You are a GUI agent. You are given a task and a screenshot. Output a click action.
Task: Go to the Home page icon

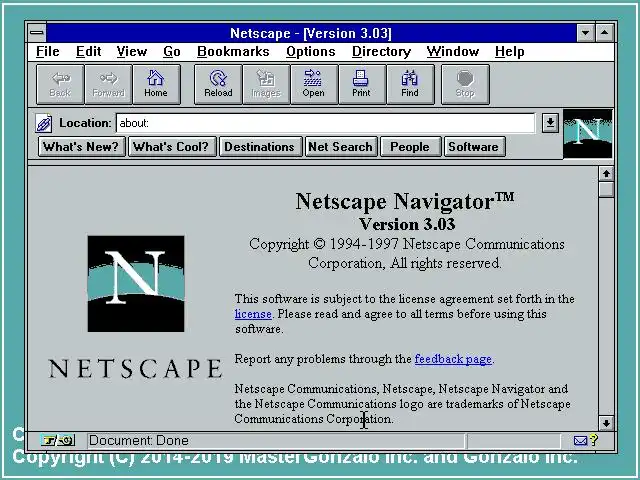coord(156,84)
